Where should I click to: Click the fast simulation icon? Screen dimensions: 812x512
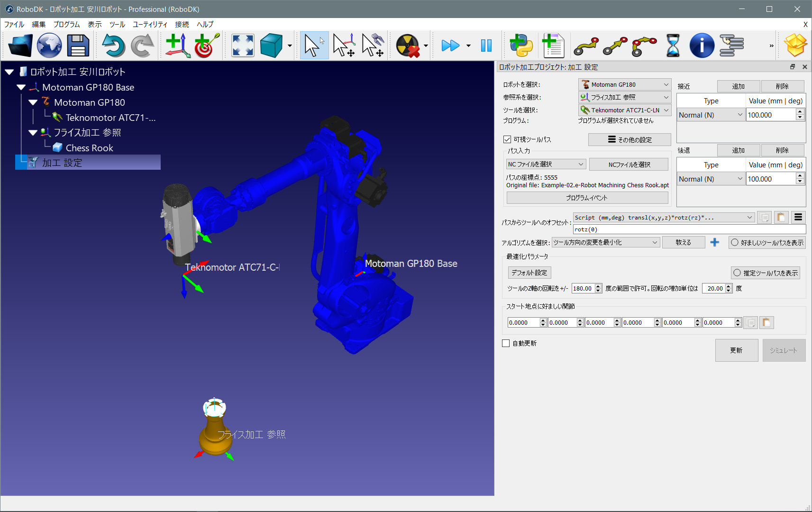(x=450, y=46)
